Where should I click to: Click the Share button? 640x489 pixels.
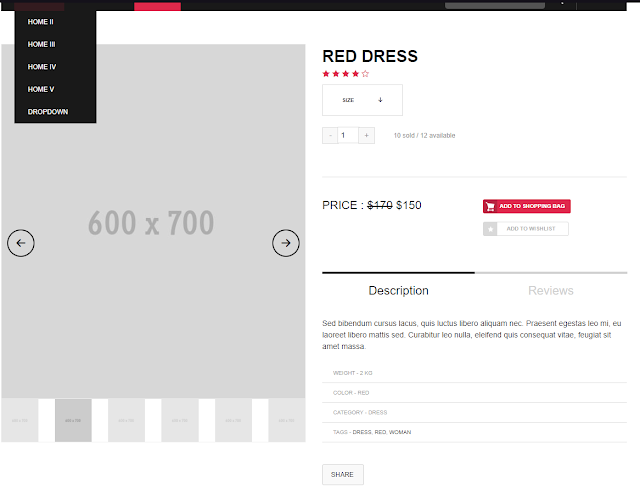[342, 475]
